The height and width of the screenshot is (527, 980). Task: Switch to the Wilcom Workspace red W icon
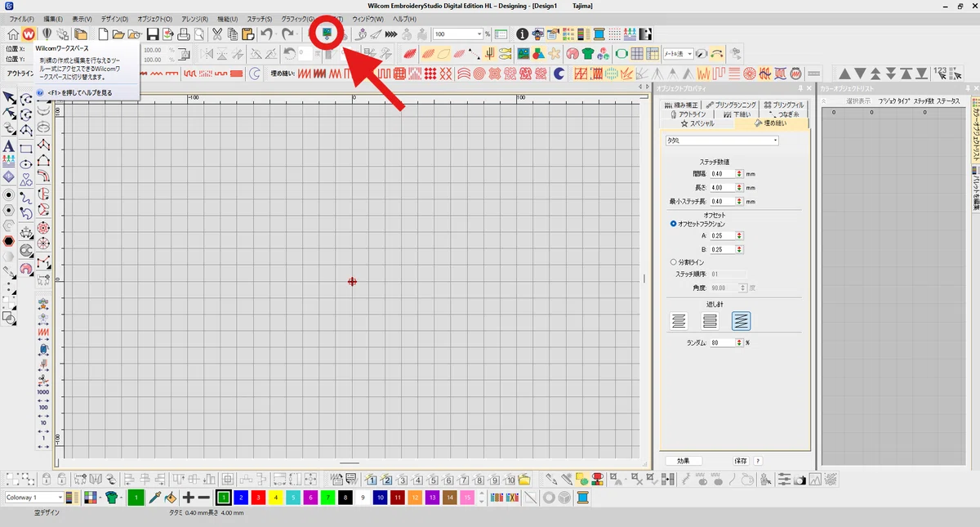(x=29, y=34)
